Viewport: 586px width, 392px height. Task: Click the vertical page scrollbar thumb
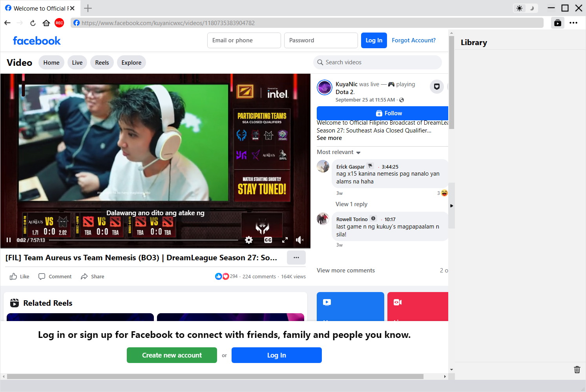click(x=451, y=82)
